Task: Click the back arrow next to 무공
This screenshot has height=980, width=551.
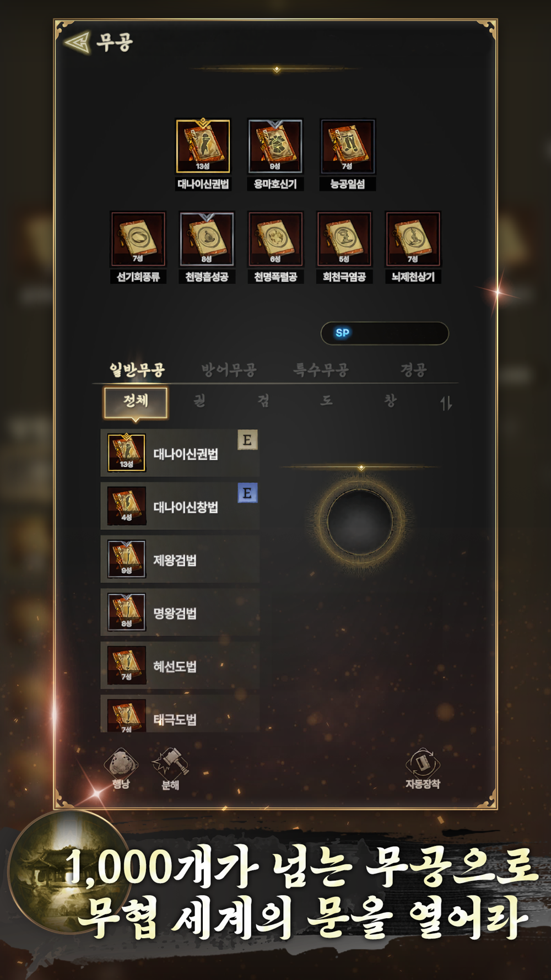Action: pos(77,42)
